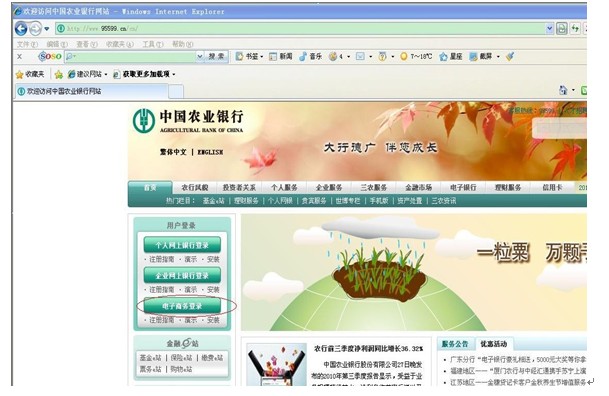609x396 pixels.
Task: Close the SOSO toolbar with the X
Action: pos(19,57)
